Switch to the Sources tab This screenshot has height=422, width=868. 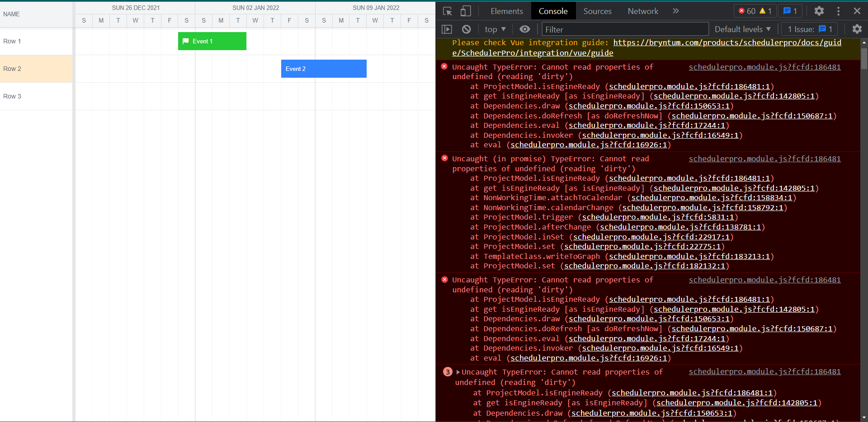[x=597, y=11]
